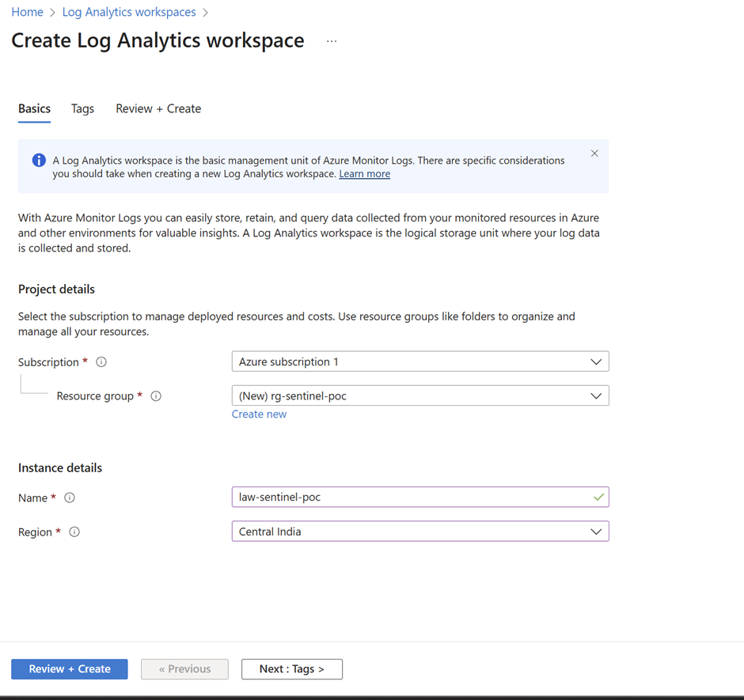Navigate to Log Analytics workspaces breadcrumb
744x700 pixels.
[129, 12]
